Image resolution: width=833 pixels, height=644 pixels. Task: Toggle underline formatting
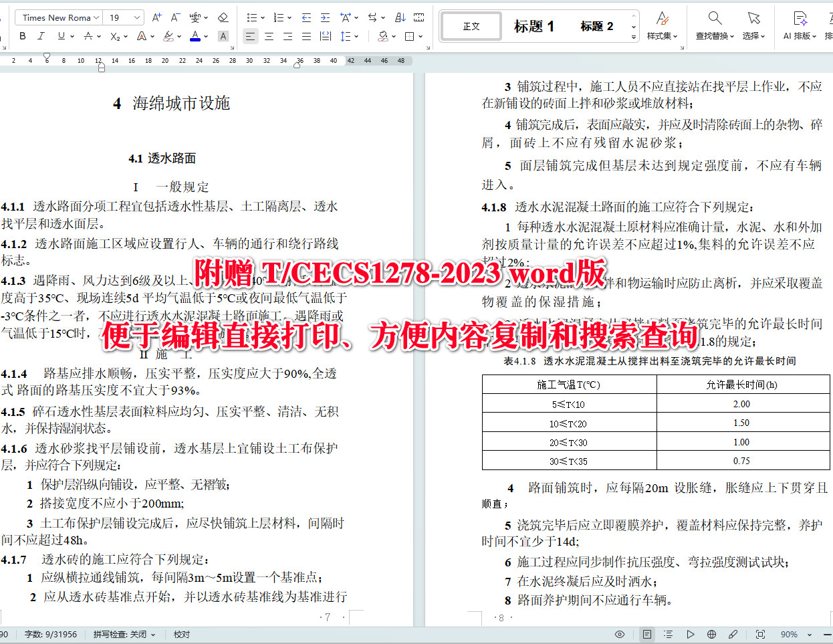point(62,36)
